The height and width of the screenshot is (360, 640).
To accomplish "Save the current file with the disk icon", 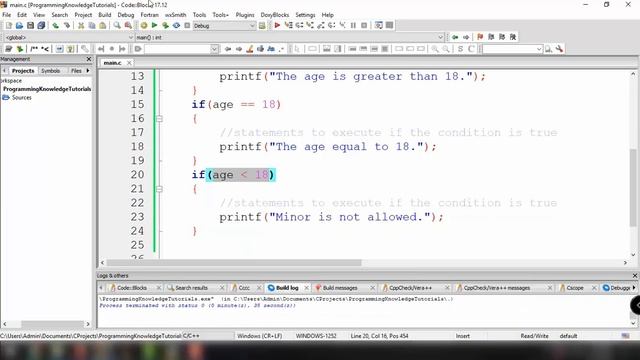I will click(30, 25).
